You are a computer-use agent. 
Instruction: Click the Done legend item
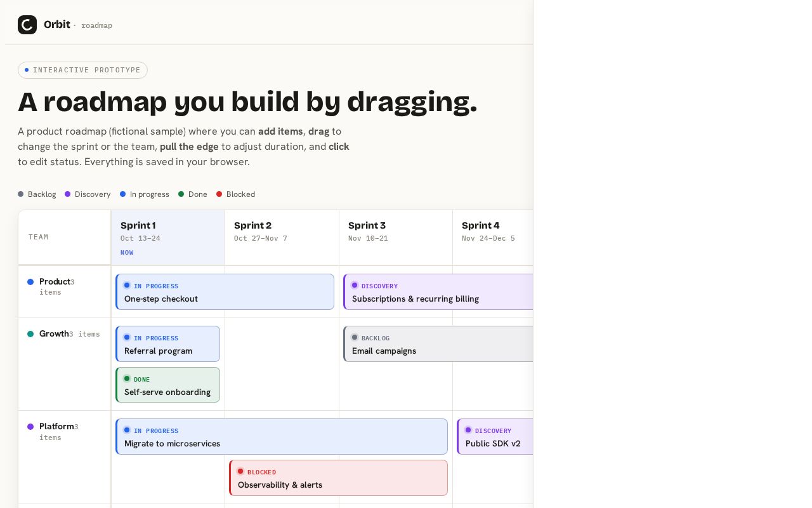coord(193,194)
